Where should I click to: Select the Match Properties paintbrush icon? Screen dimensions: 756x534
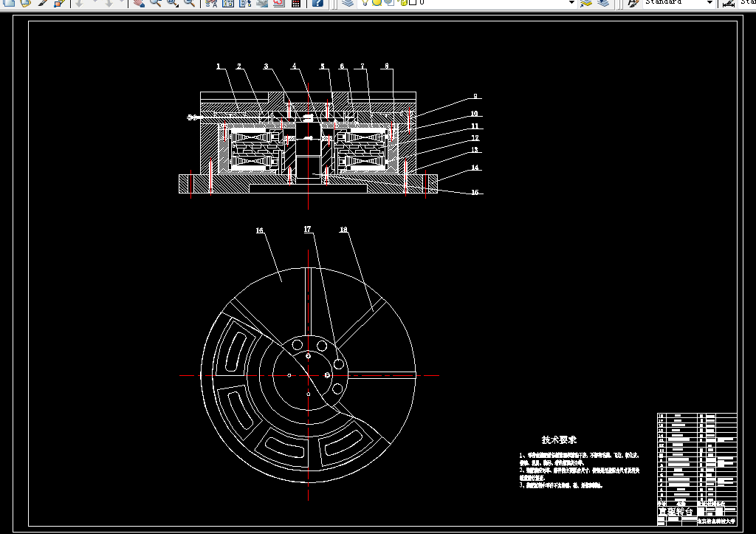(x=44, y=3)
